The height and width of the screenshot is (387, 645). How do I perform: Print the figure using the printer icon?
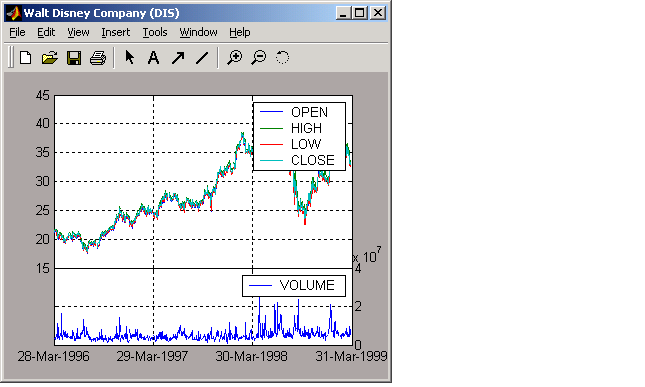98,58
